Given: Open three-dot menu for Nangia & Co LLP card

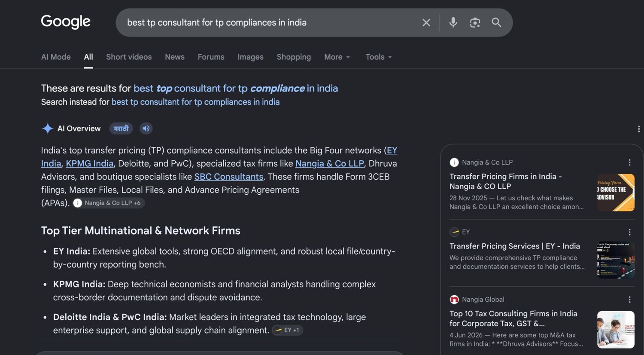Looking at the screenshot, I should [x=629, y=162].
